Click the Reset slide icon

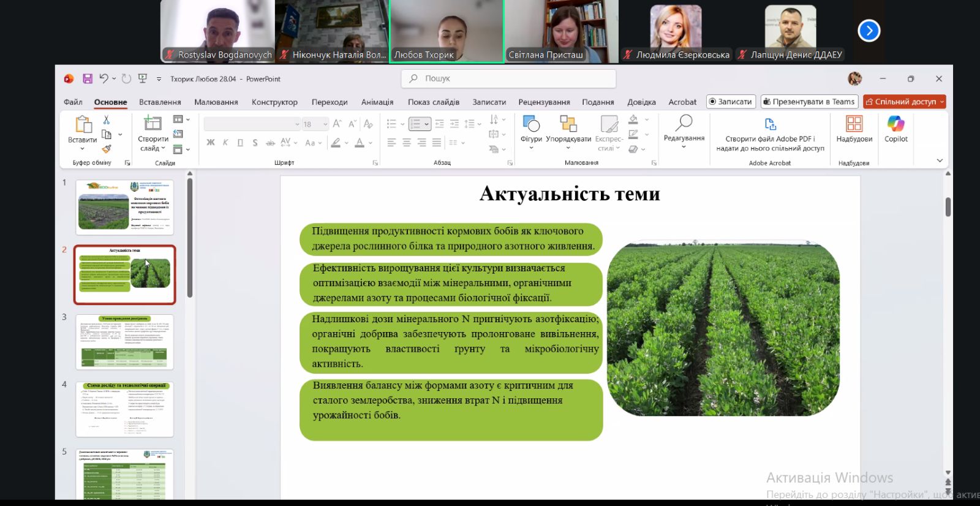178,134
